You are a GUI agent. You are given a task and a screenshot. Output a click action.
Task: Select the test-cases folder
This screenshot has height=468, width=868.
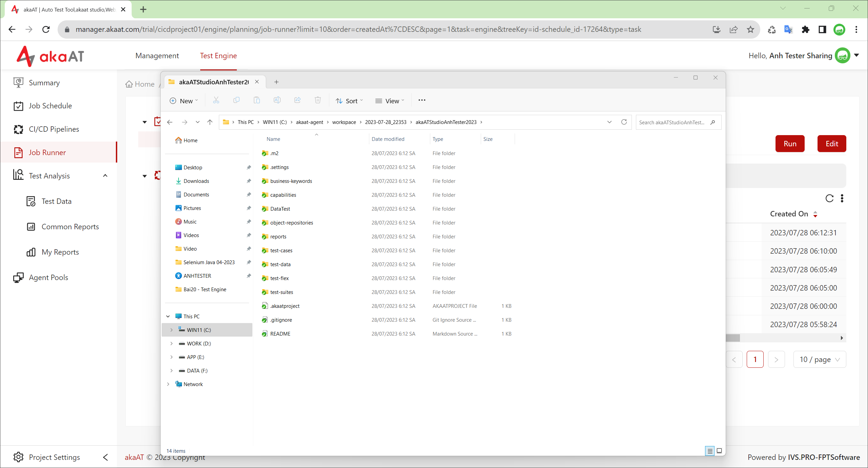click(x=281, y=250)
